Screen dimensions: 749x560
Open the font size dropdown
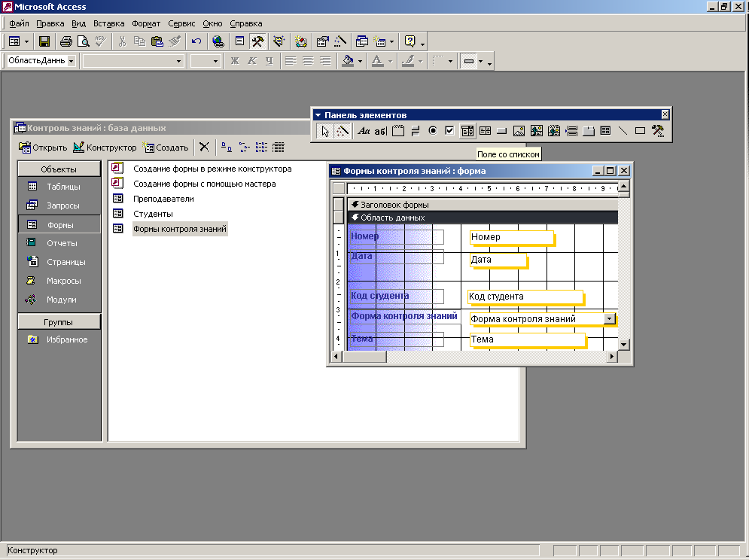[215, 61]
